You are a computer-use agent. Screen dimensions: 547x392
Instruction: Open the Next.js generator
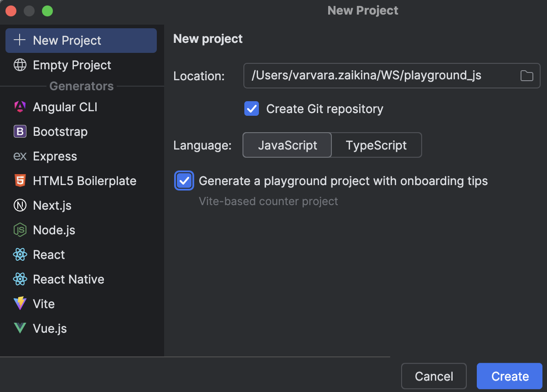click(52, 205)
